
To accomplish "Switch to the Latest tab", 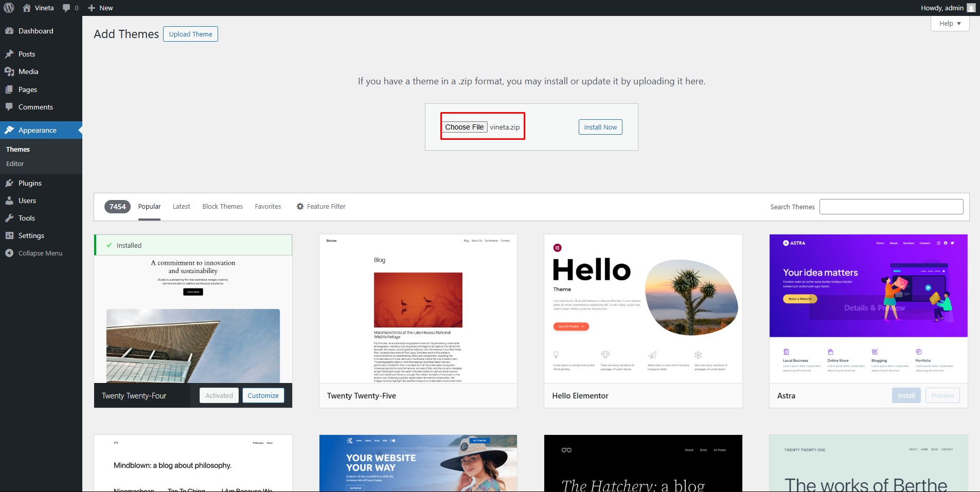I will click(181, 206).
